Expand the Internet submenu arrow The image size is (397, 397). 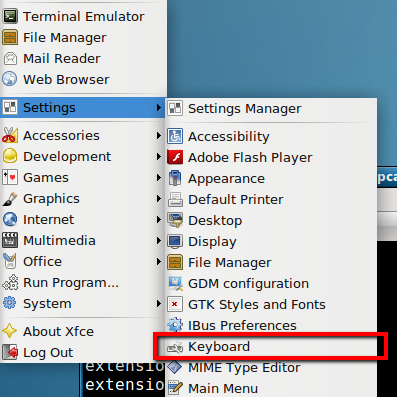pos(159,219)
